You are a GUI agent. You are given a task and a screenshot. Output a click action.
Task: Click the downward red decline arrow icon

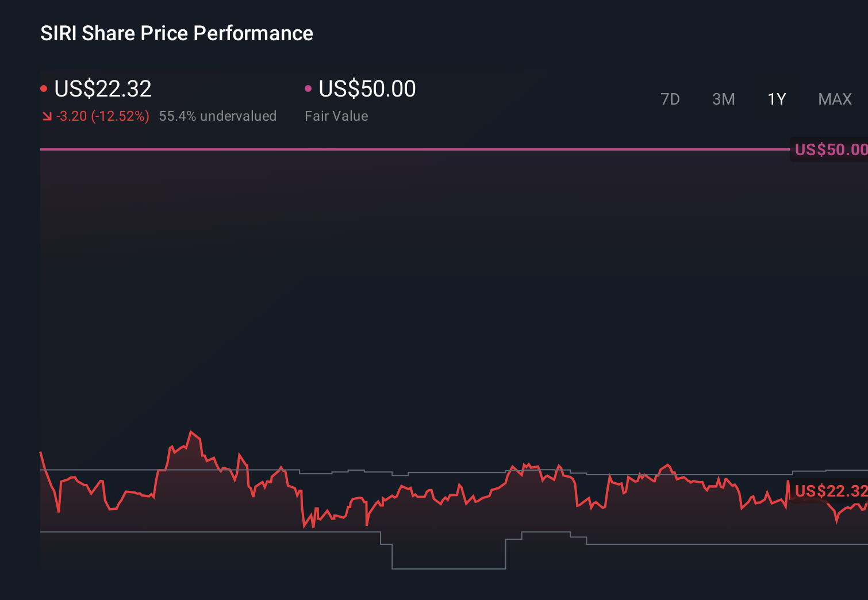coord(47,116)
